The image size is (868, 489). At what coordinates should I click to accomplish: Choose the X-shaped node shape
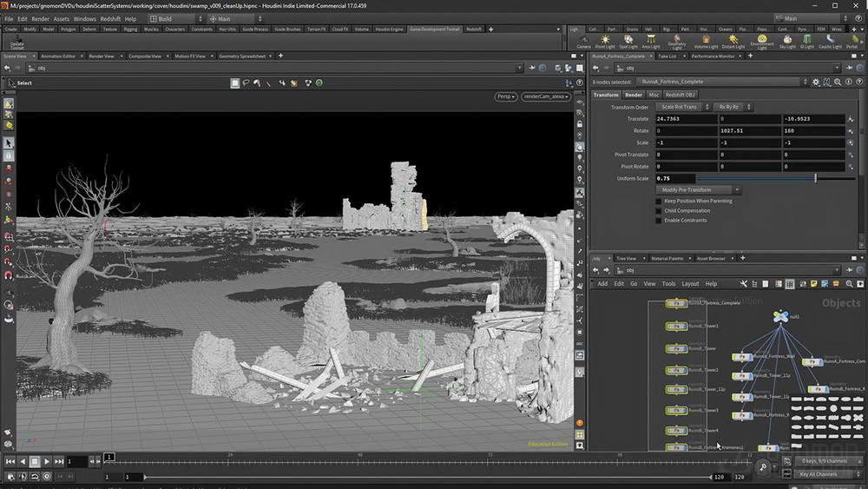pyautogui.click(x=858, y=418)
